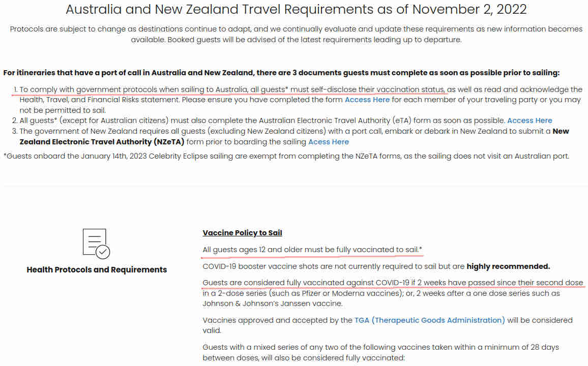Follow the NZeTA Acess Here link
Viewport: 588px width, 366px height.
tap(329, 142)
